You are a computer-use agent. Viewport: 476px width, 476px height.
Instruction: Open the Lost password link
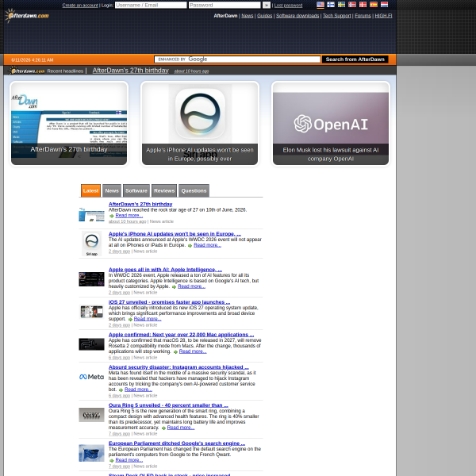[289, 6]
